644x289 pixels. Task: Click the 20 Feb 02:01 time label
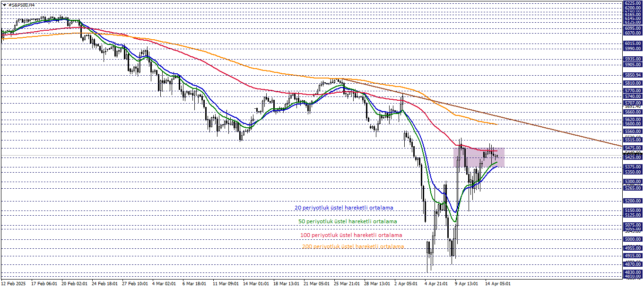click(x=74, y=284)
